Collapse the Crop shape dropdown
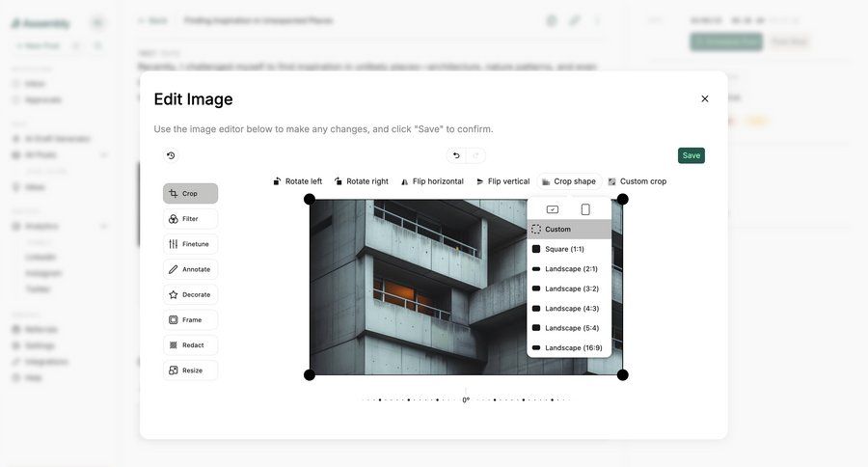 tap(569, 181)
